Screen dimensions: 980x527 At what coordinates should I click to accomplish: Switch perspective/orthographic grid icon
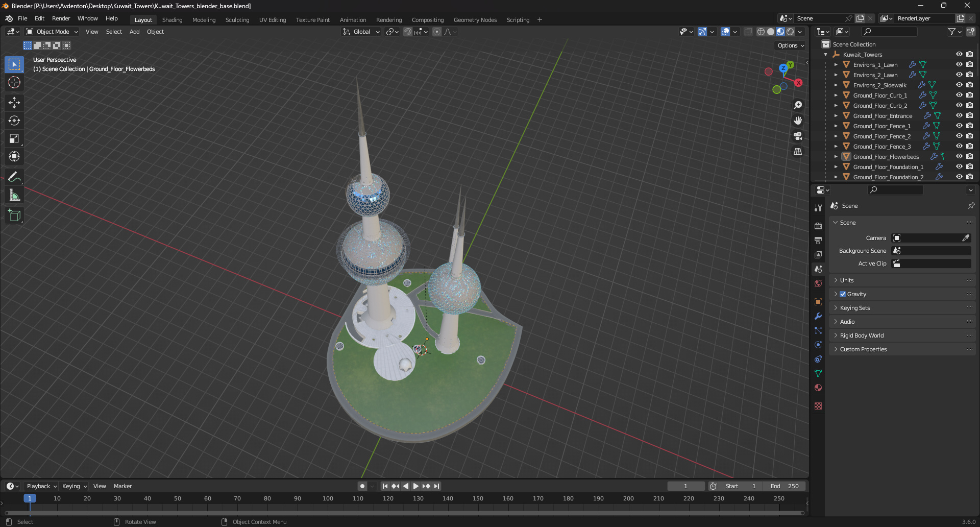tap(798, 151)
